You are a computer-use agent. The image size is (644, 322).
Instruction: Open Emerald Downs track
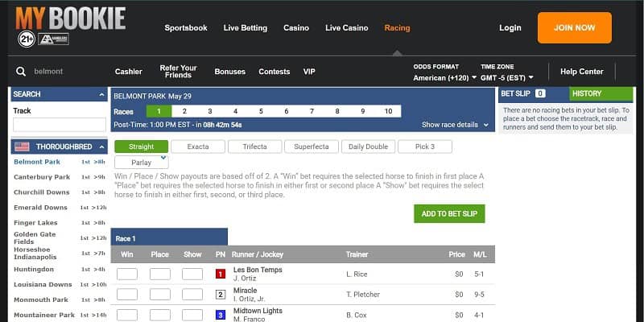(40, 208)
